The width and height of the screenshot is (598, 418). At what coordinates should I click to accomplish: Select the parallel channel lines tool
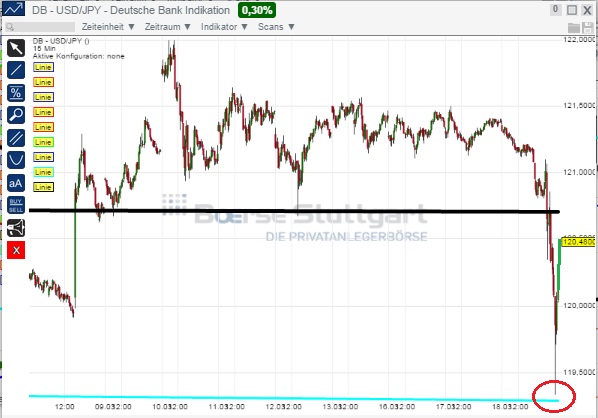(16, 138)
